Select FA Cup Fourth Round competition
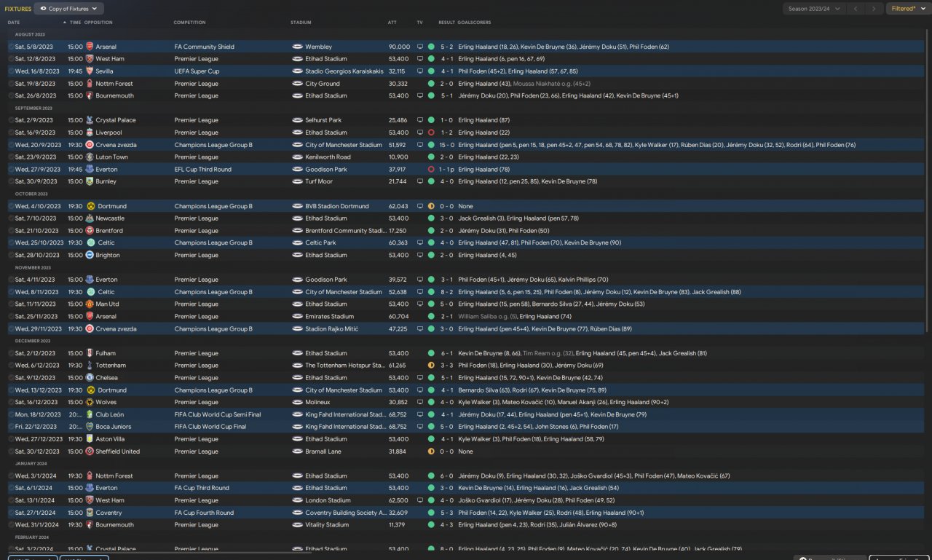932x560 pixels. pos(204,513)
